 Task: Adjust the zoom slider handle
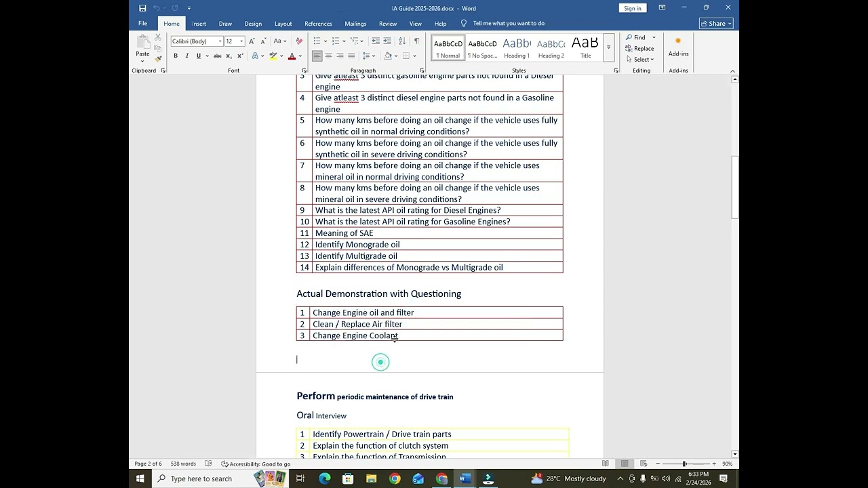[684, 464]
